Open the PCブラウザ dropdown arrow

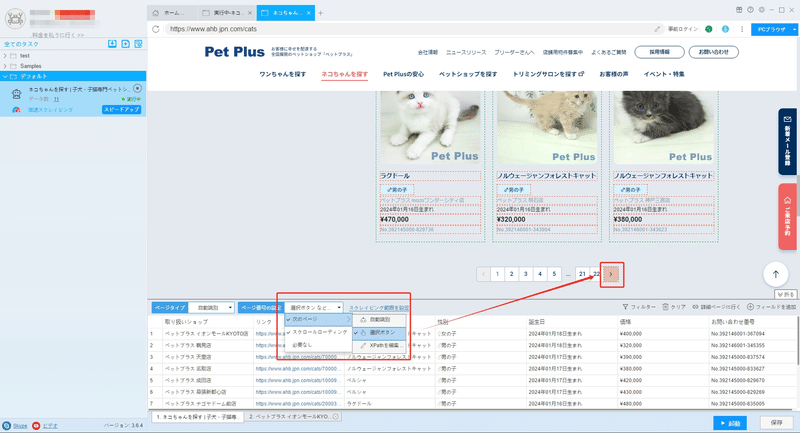[794, 30]
